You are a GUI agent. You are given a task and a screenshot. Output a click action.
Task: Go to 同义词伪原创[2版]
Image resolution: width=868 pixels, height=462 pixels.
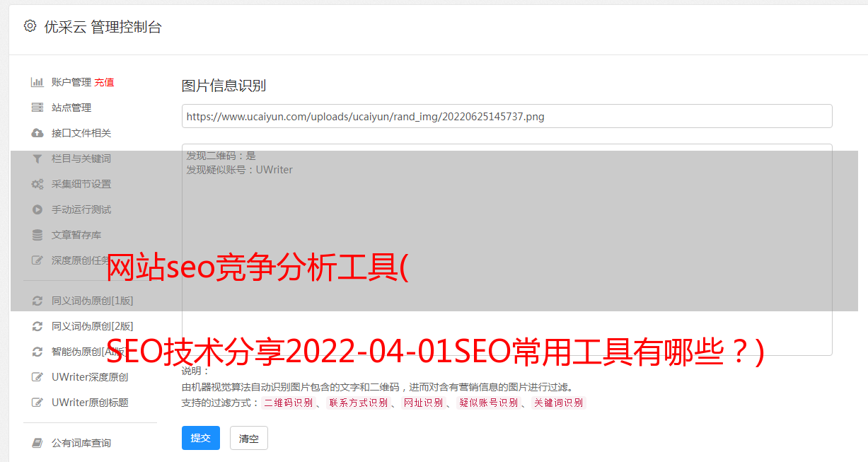92,326
